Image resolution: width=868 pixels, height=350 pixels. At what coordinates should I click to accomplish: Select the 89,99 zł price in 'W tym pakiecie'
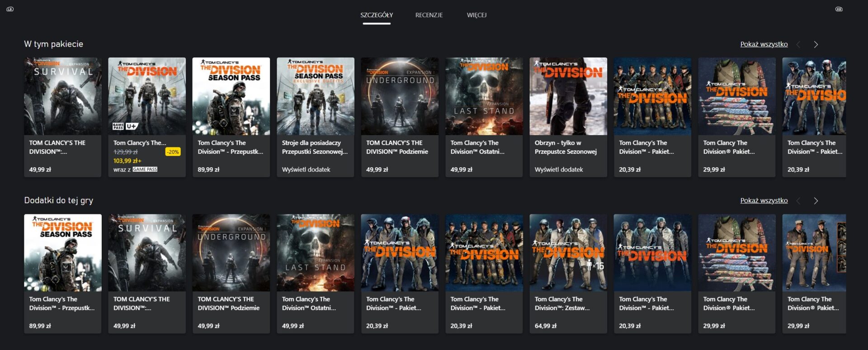[x=208, y=170]
